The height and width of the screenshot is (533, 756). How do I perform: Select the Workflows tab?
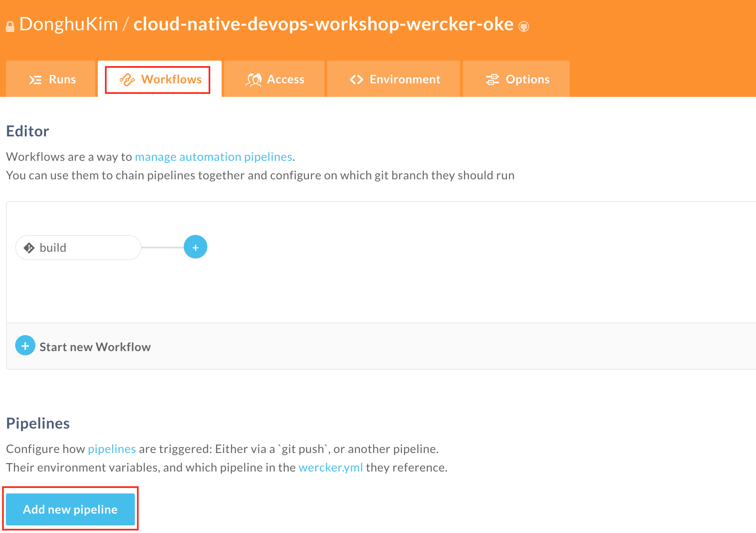pos(160,79)
